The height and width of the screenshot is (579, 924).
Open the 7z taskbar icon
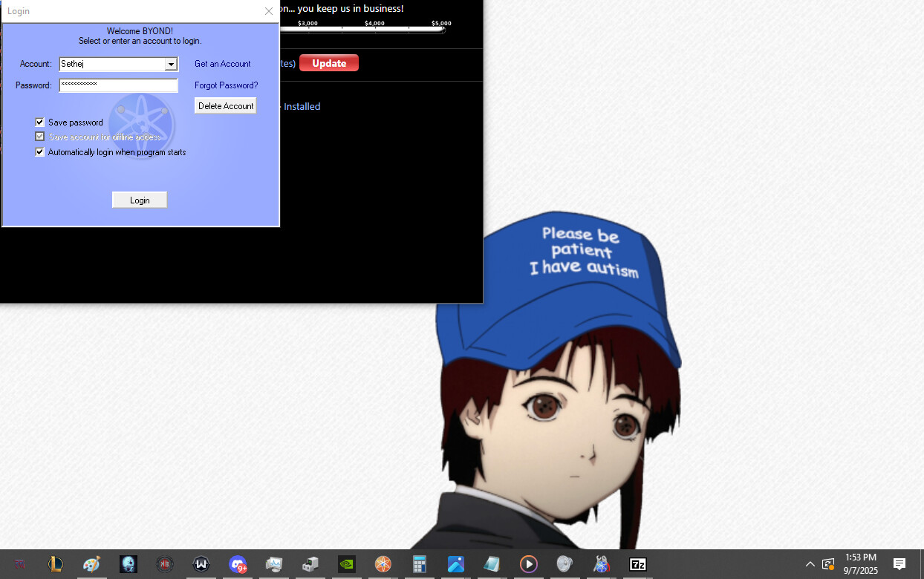pyautogui.click(x=638, y=564)
